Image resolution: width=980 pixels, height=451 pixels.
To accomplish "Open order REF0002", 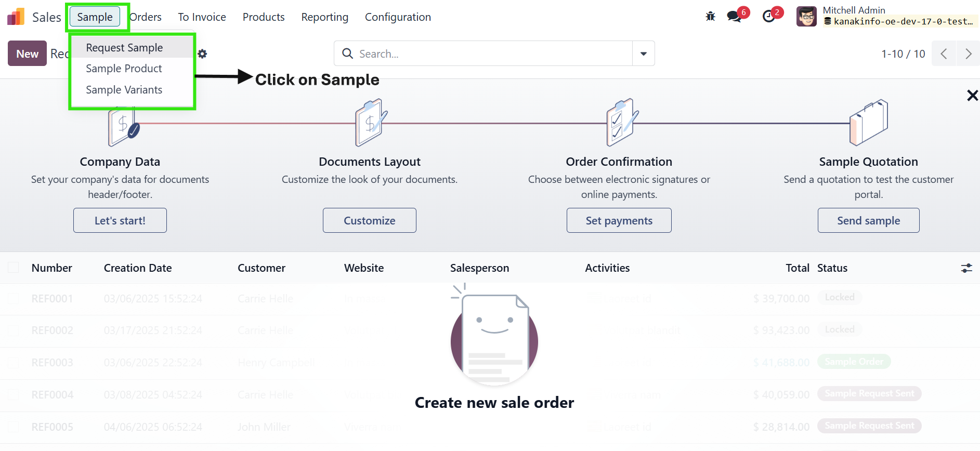I will (x=52, y=330).
